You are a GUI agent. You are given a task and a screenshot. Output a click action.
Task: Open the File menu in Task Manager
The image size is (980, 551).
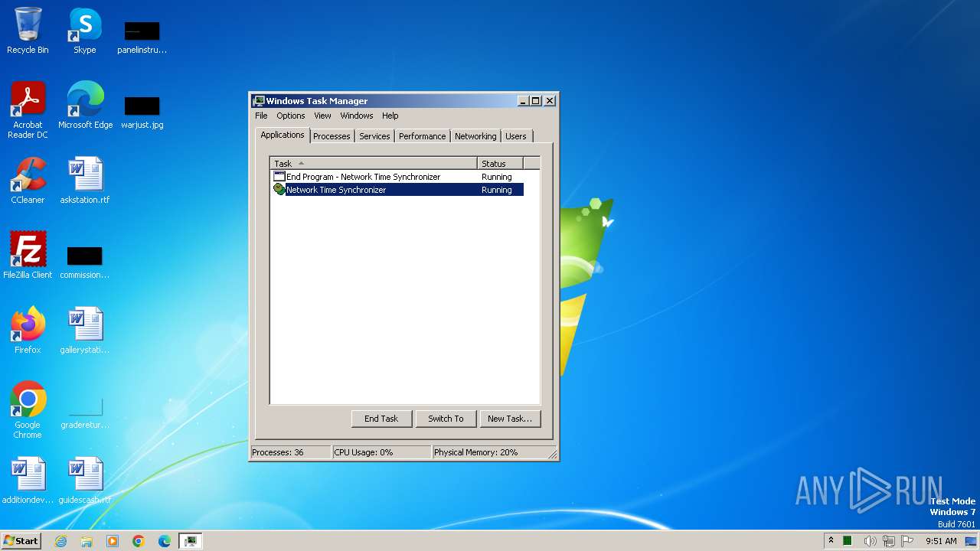(261, 116)
